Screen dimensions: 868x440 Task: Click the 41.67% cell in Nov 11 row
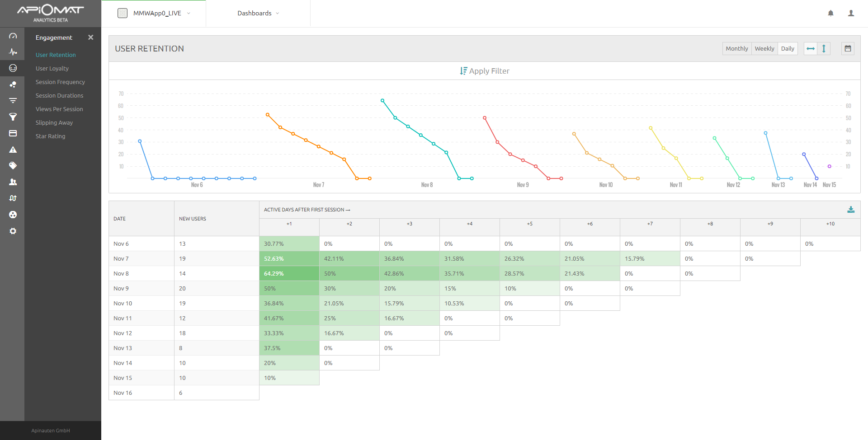coord(289,318)
